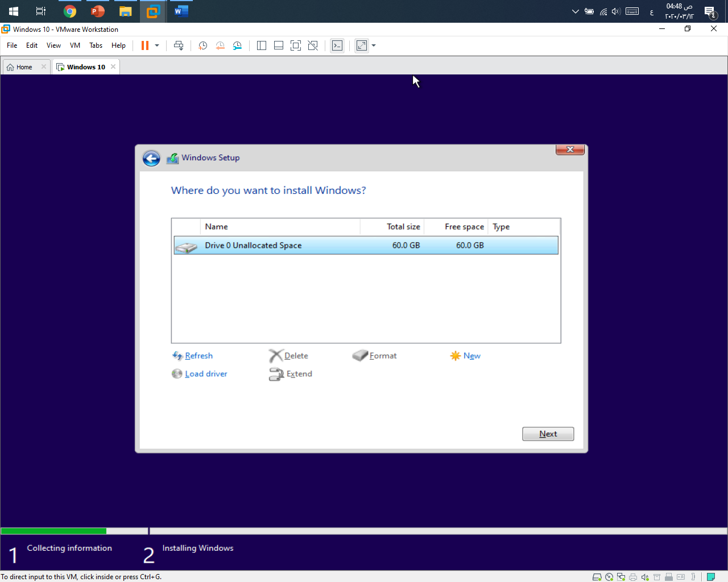Click the Extend partition option
Screen dimensions: 728x582
tap(291, 374)
